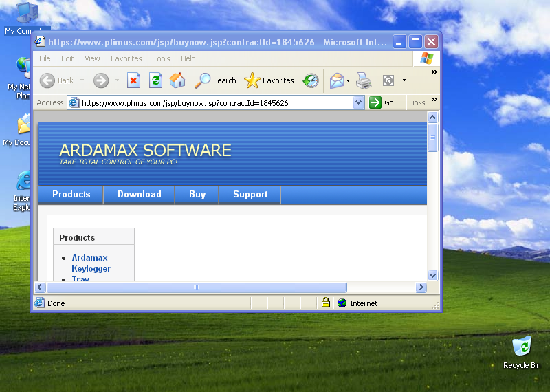Open the Buy navigation tab
Image resolution: width=550 pixels, height=392 pixels.
[x=197, y=195]
